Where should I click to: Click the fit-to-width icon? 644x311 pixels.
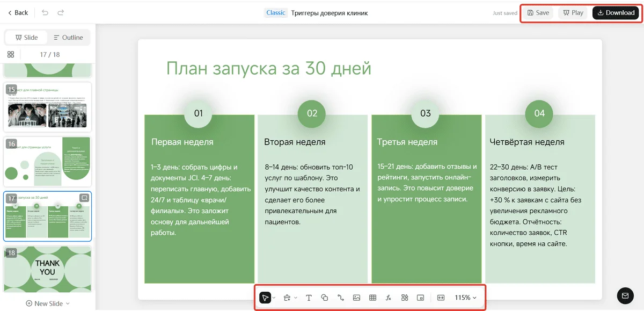pyautogui.click(x=441, y=298)
